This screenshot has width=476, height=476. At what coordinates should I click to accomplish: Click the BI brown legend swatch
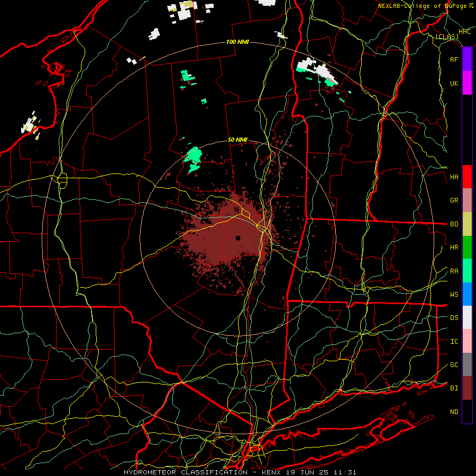(x=467, y=388)
